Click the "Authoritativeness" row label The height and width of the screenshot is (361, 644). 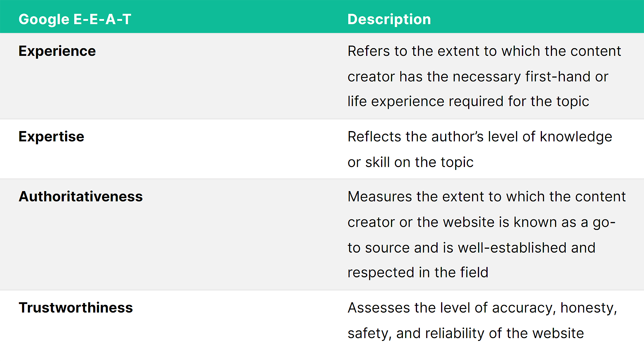point(81,196)
